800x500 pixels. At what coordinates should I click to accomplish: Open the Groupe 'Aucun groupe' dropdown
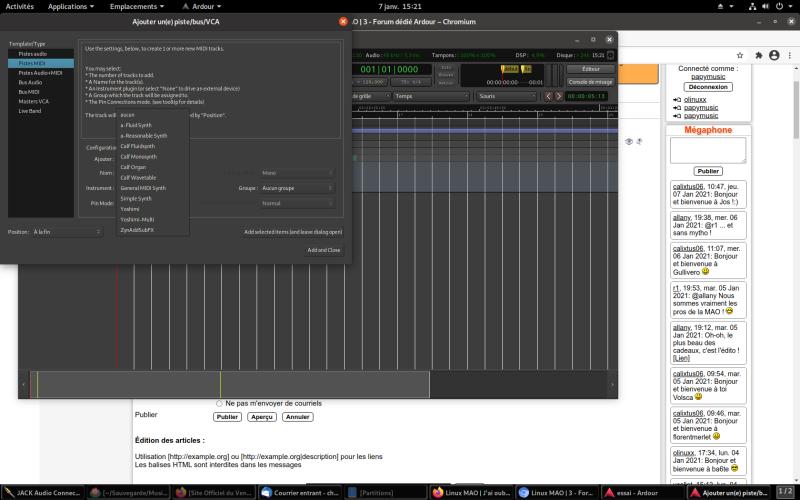[297, 188]
